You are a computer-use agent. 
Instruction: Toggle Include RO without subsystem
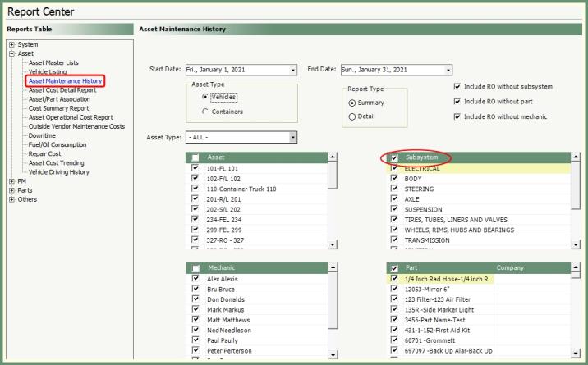coord(457,87)
